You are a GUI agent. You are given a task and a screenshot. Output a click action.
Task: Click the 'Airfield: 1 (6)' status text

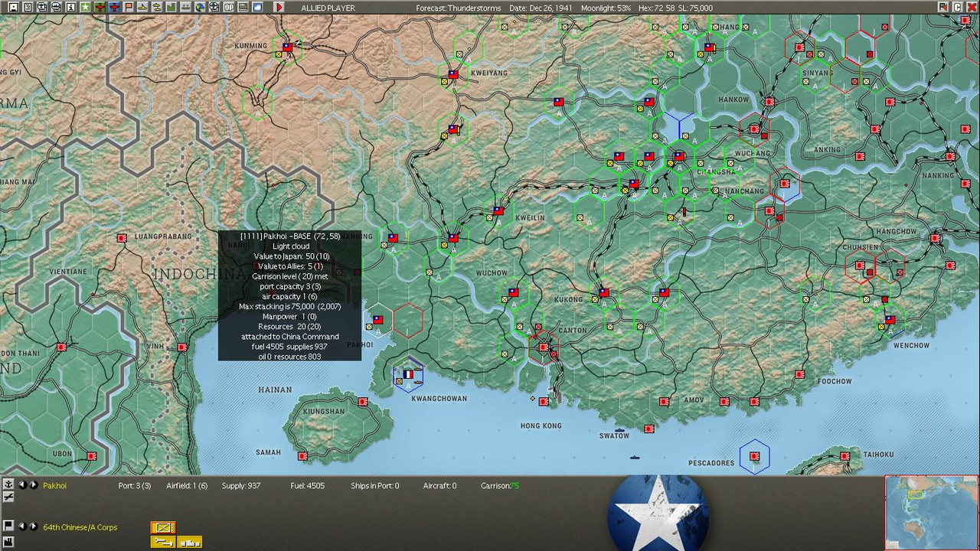coord(187,486)
